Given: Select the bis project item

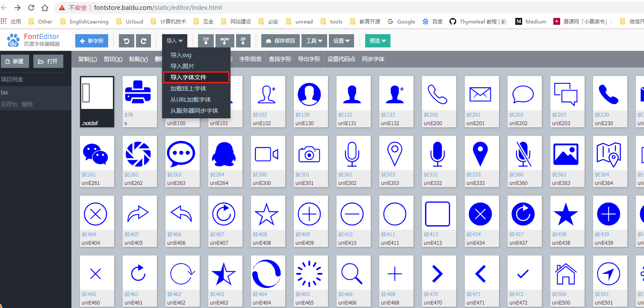Looking at the screenshot, I should 8,92.
